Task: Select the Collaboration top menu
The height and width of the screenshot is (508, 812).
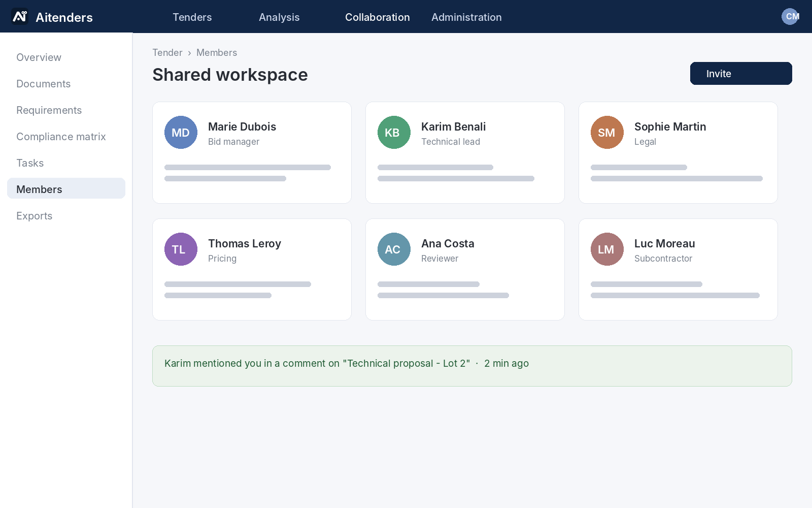Action: click(x=378, y=17)
